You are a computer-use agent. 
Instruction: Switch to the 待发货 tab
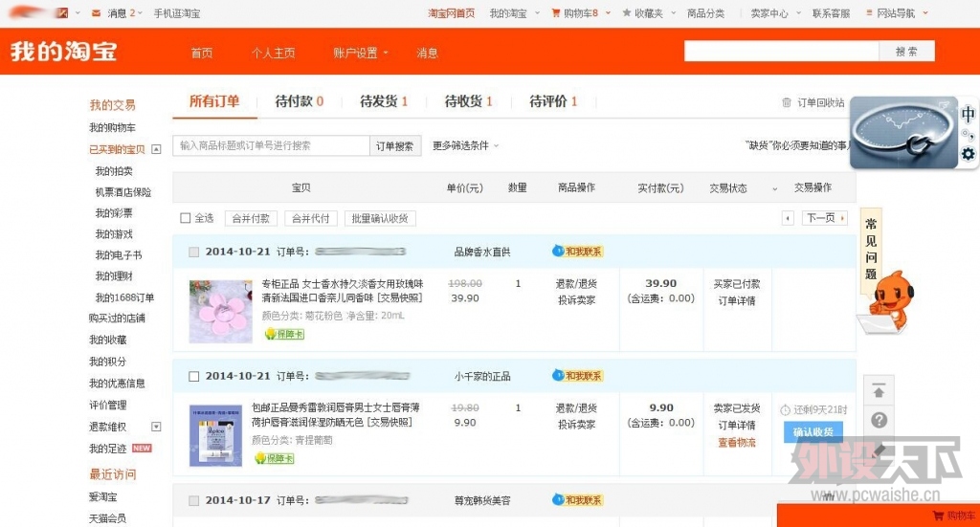(x=384, y=101)
